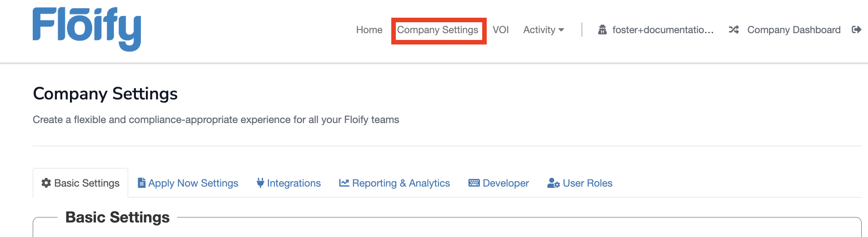Go to the Home page link

tap(369, 30)
